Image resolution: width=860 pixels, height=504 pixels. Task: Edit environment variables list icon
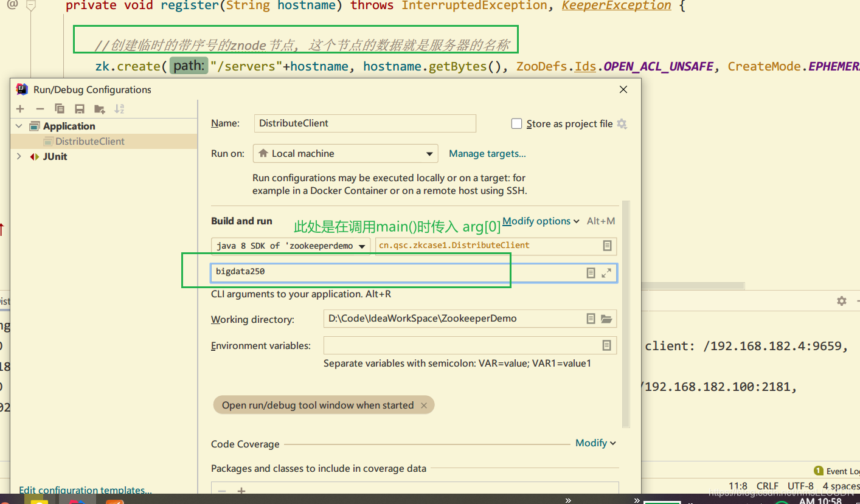(606, 345)
